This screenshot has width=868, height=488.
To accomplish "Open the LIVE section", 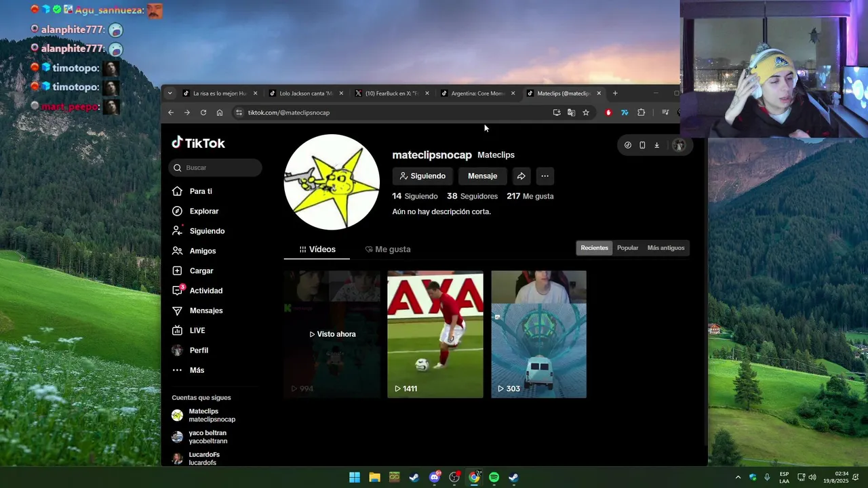I will (189, 330).
